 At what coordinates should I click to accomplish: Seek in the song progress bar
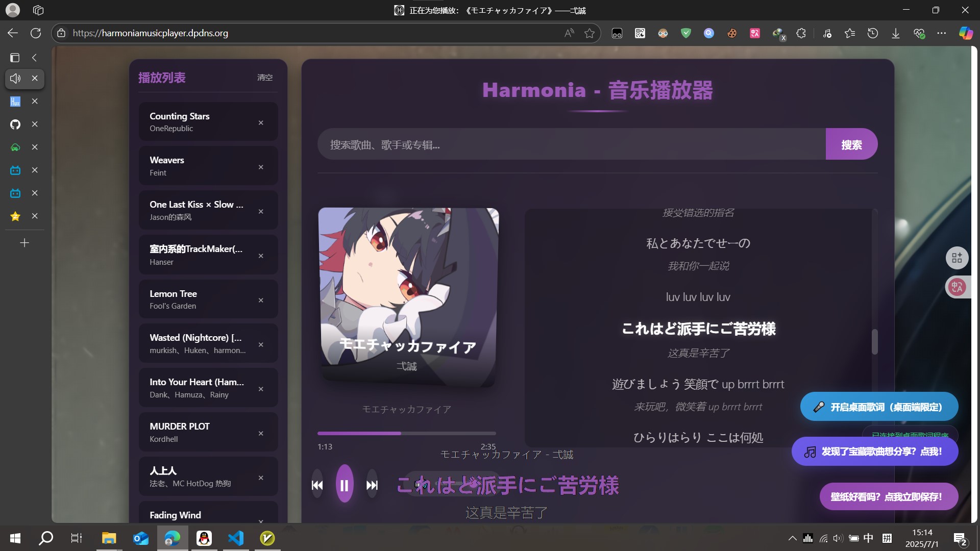click(406, 433)
